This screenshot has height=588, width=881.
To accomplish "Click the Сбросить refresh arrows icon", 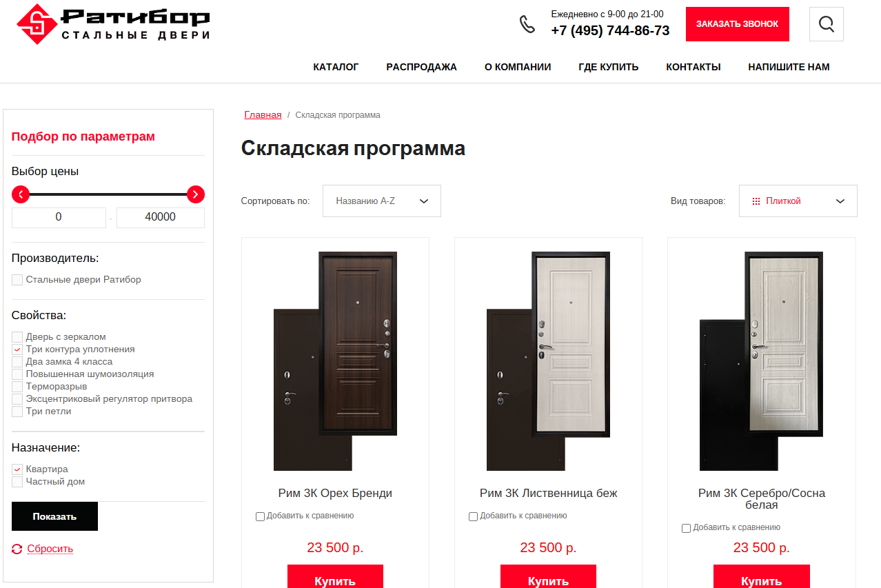I will coord(17,549).
